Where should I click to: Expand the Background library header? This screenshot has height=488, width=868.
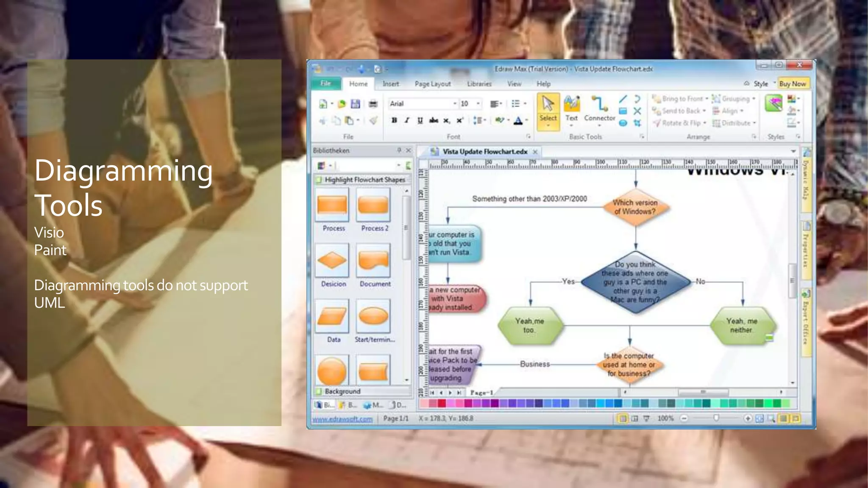pyautogui.click(x=362, y=391)
